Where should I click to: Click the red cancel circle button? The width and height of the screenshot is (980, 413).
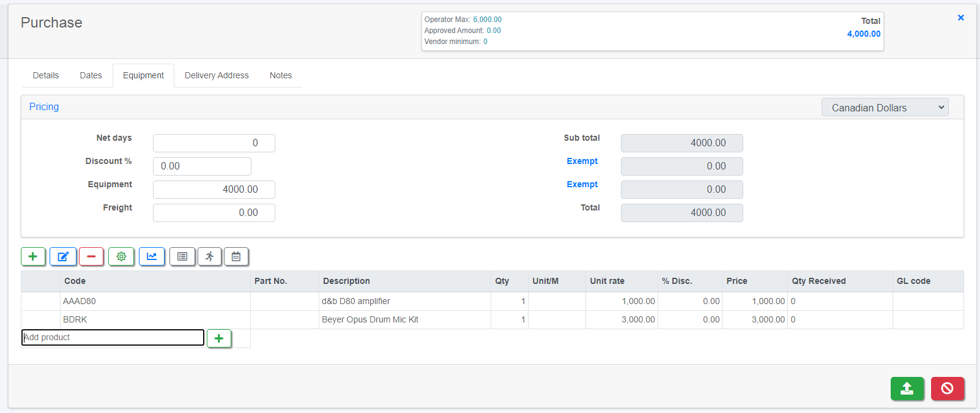[947, 389]
